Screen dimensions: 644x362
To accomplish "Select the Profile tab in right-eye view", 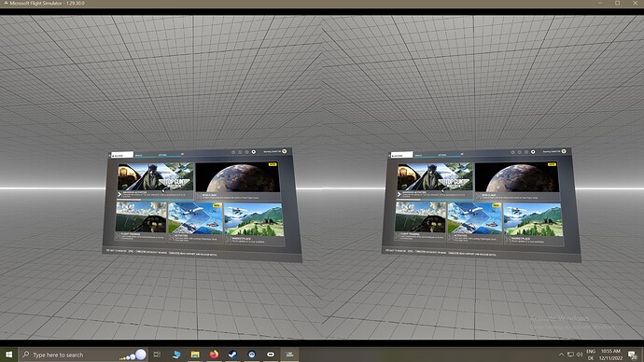I will tap(418, 155).
